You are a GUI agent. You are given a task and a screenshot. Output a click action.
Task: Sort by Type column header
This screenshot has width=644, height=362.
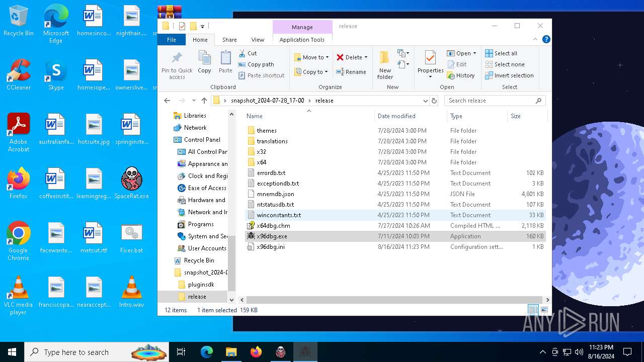point(477,116)
